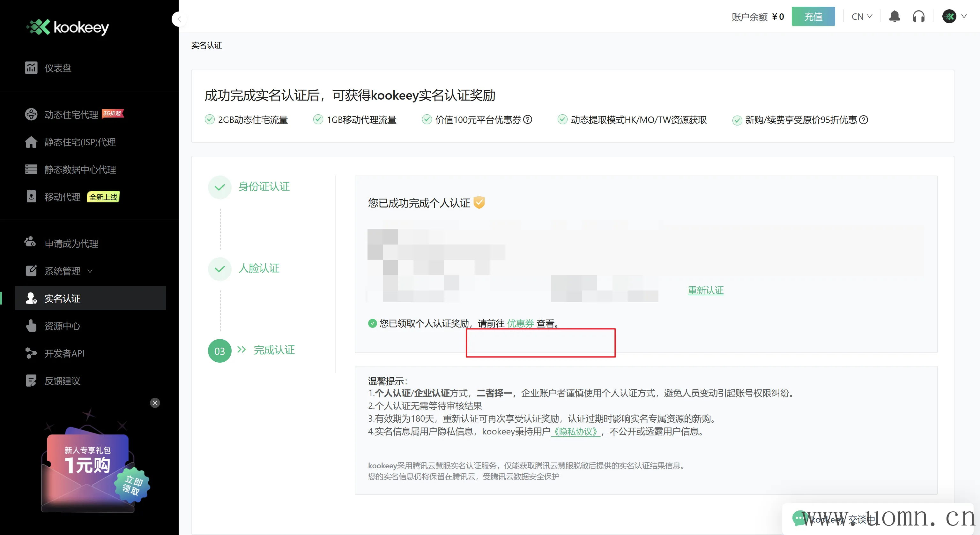Screen dimensions: 980x535
Task: Open 仪表盘 in the sidebar
Action: [x=58, y=68]
